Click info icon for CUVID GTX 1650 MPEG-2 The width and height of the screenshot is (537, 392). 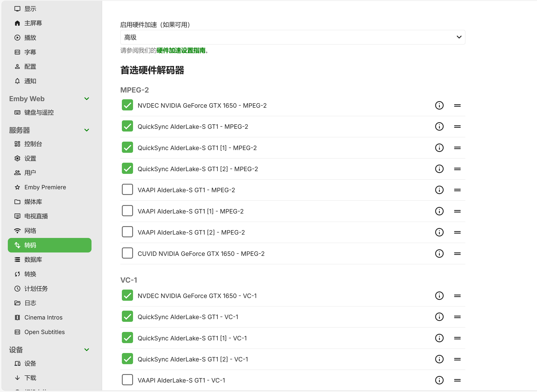pyautogui.click(x=439, y=253)
